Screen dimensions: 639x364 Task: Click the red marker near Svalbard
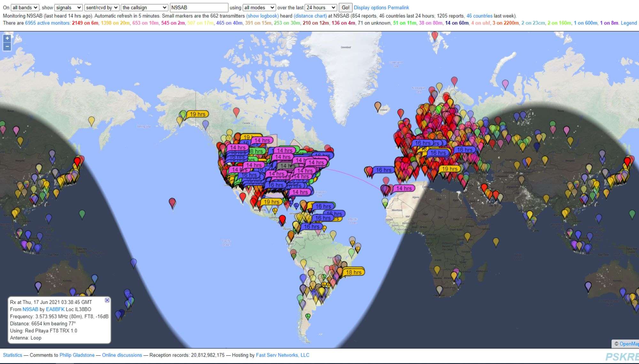pyautogui.click(x=435, y=36)
